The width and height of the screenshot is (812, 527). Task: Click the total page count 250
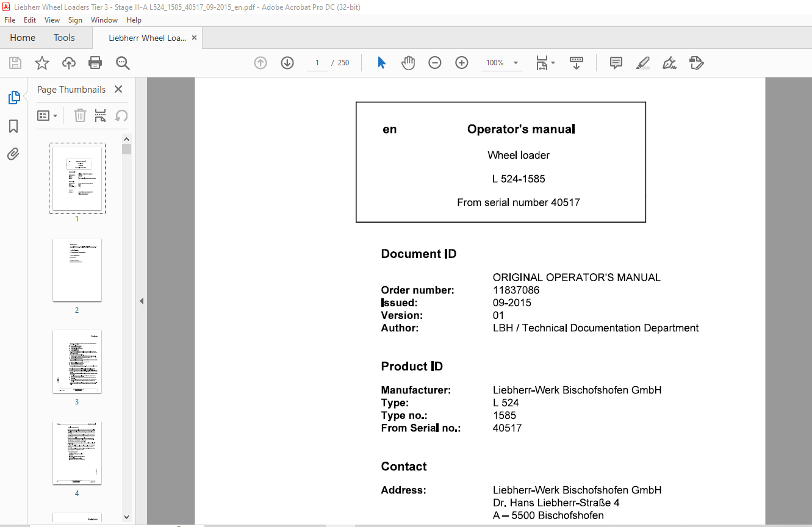click(343, 63)
